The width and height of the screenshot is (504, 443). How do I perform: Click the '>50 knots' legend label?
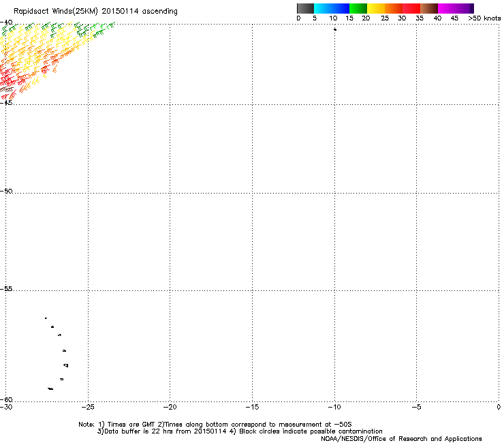click(x=484, y=18)
